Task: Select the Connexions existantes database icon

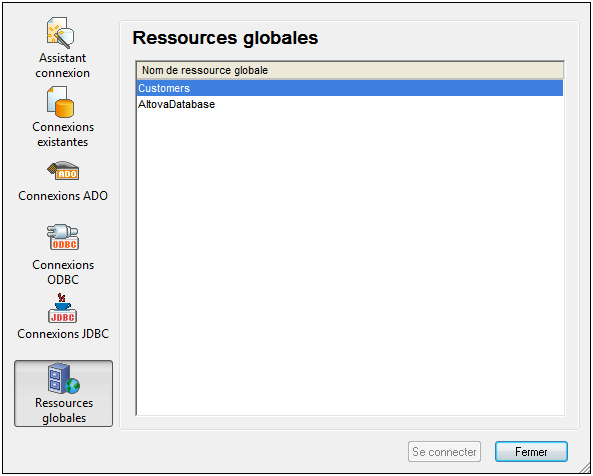Action: pyautogui.click(x=61, y=102)
